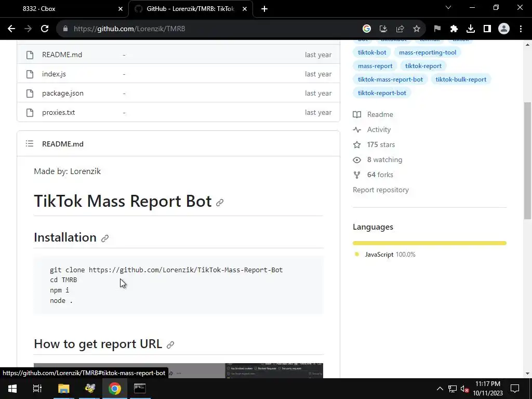The width and height of the screenshot is (532, 399).
Task: Click README.md heading in the readme panel
Action: (x=63, y=144)
